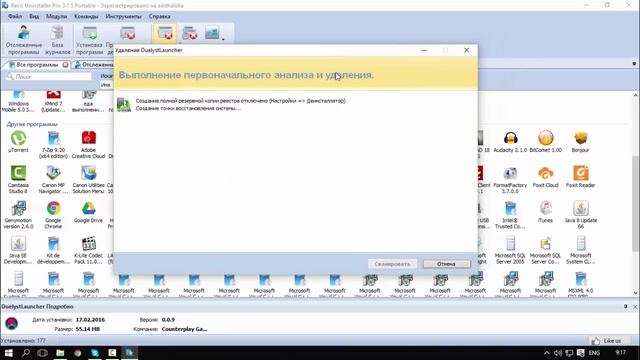The width and height of the screenshot is (640, 360).
Task: Open the Tracked programs (Отслеженные программы) toolbar icon
Action: tap(24, 40)
